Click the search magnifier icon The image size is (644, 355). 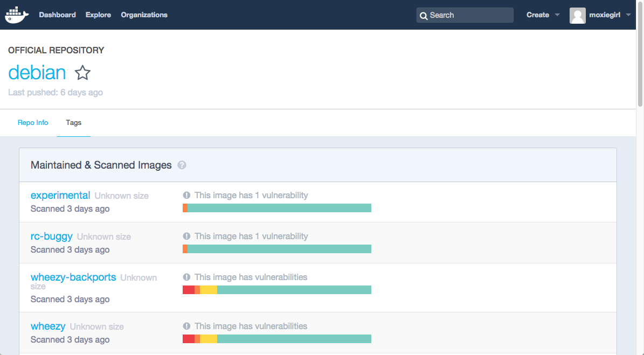(424, 16)
